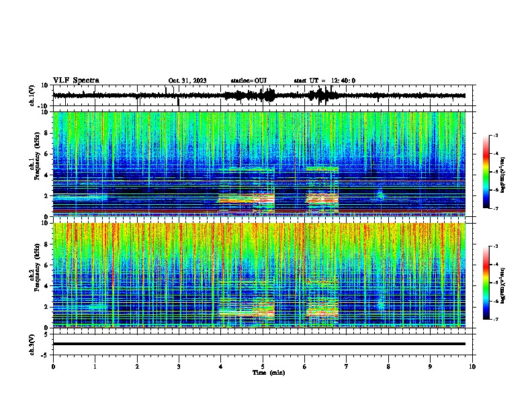Click the "ch.3(V)" axis label
This screenshot has width=532, height=411.
tap(32, 345)
